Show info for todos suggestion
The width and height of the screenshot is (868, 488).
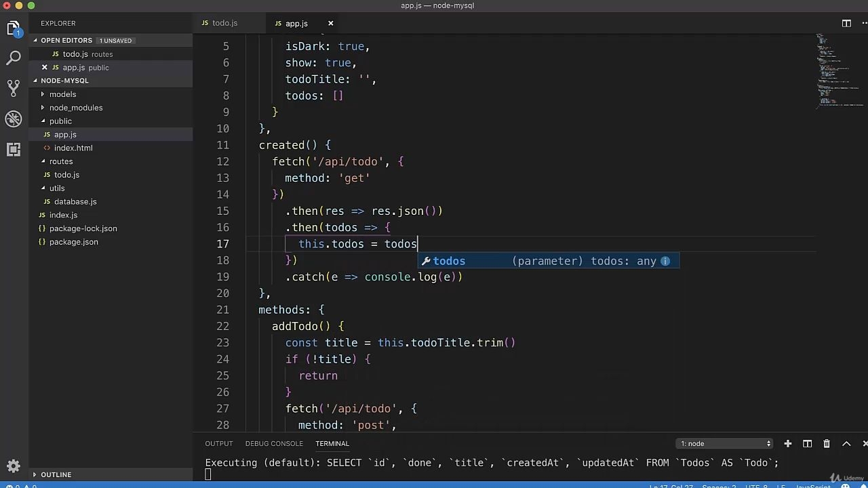coord(665,261)
